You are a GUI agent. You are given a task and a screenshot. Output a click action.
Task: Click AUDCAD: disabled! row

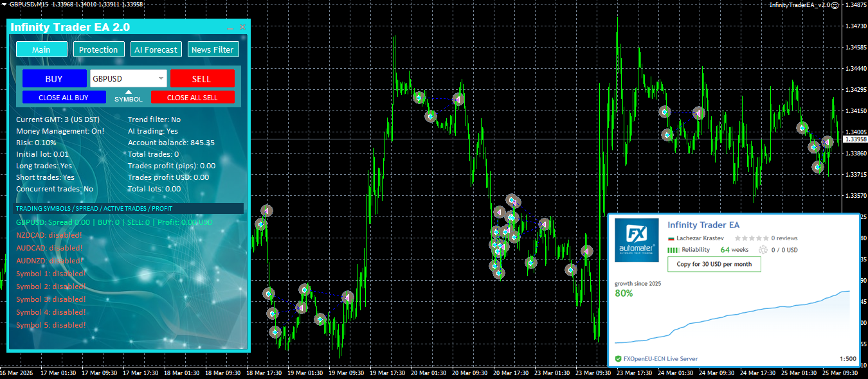[50, 248]
